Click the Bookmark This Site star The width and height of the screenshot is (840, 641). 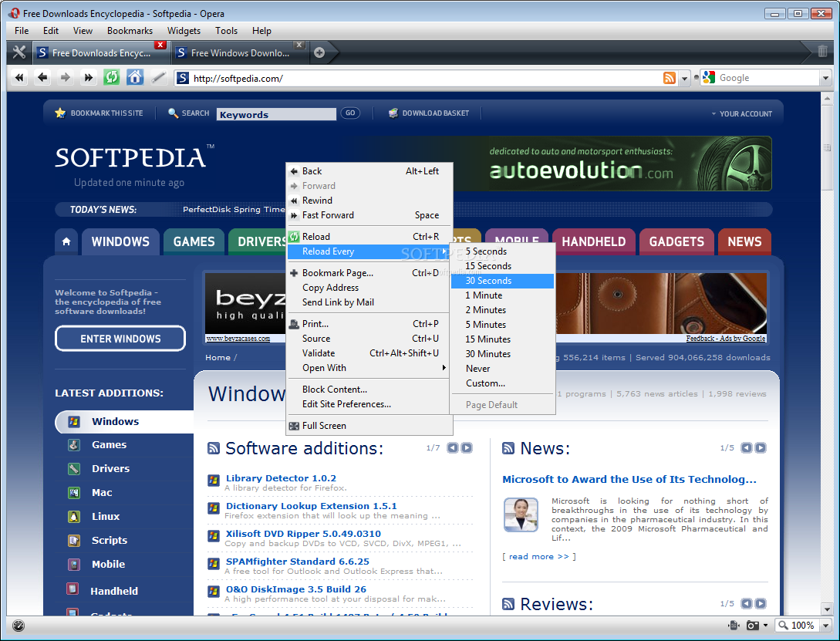tap(60, 113)
